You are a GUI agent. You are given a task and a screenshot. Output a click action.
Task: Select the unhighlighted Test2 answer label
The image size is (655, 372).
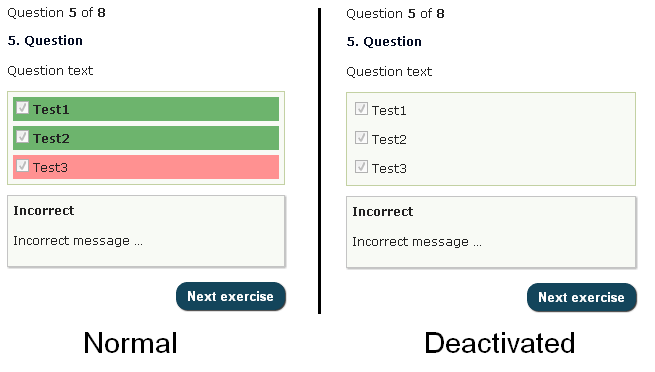coord(389,139)
